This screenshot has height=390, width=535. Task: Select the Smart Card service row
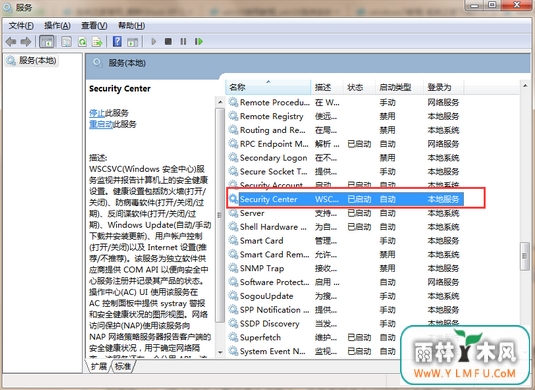coord(345,241)
